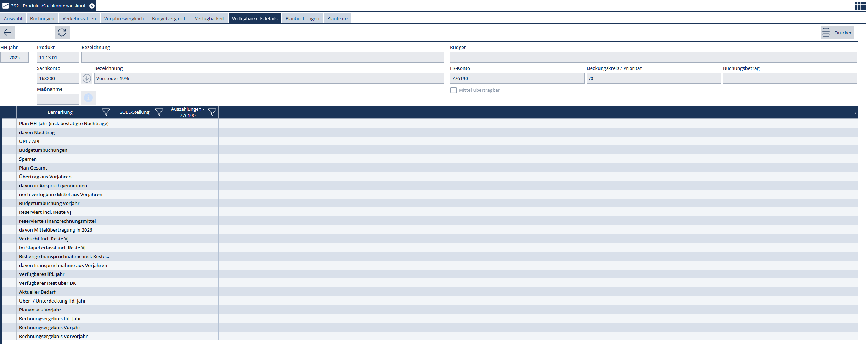The image size is (868, 344).
Task: Open filter for Bemerkung column
Action: coord(106,112)
